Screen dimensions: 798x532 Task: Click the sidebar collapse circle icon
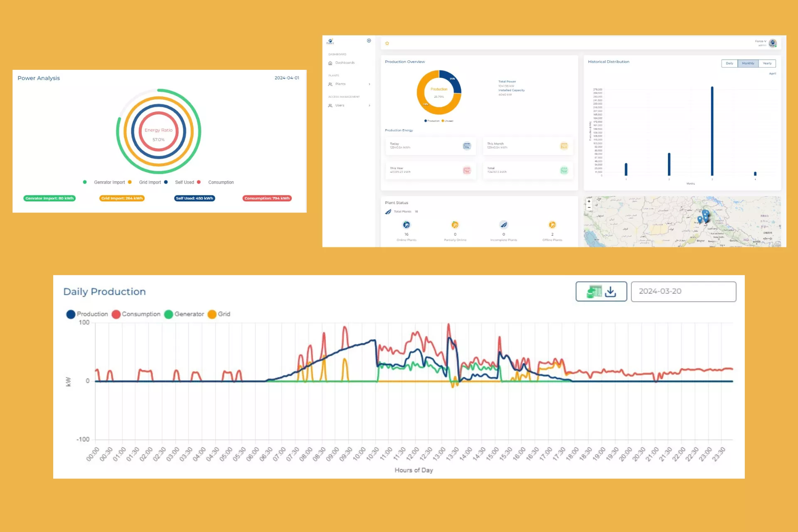369,41
